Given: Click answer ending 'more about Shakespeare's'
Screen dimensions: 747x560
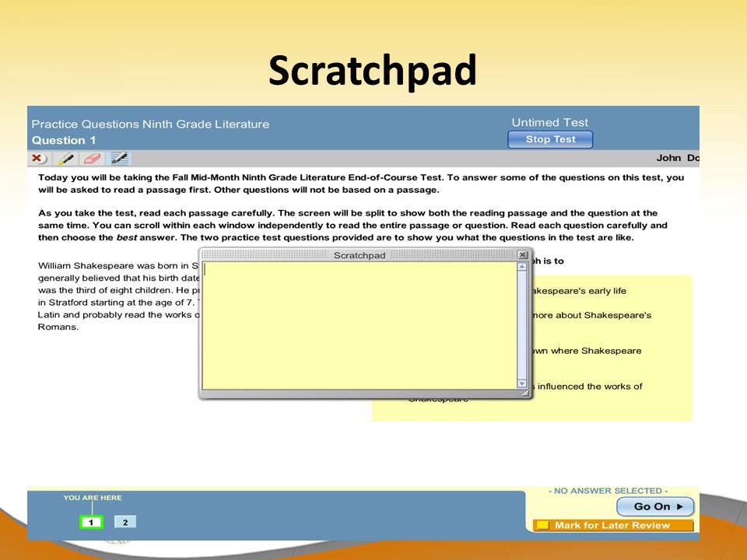Looking at the screenshot, I should 591,315.
